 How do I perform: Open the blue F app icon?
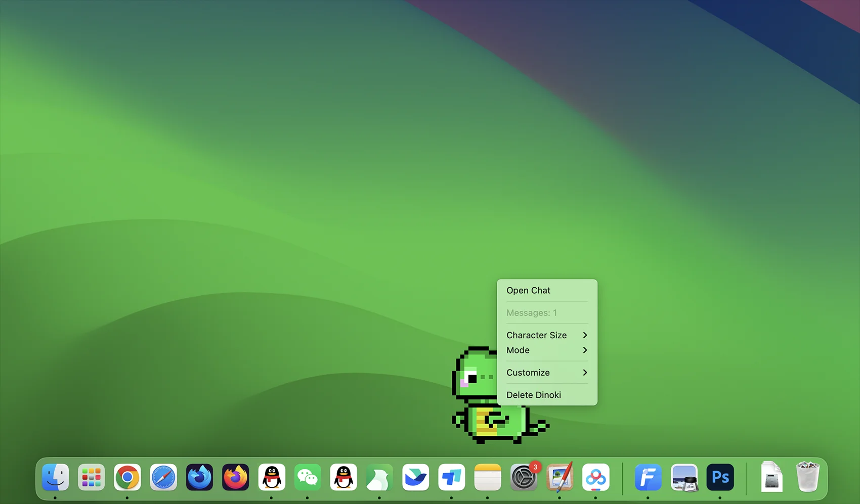pos(648,477)
